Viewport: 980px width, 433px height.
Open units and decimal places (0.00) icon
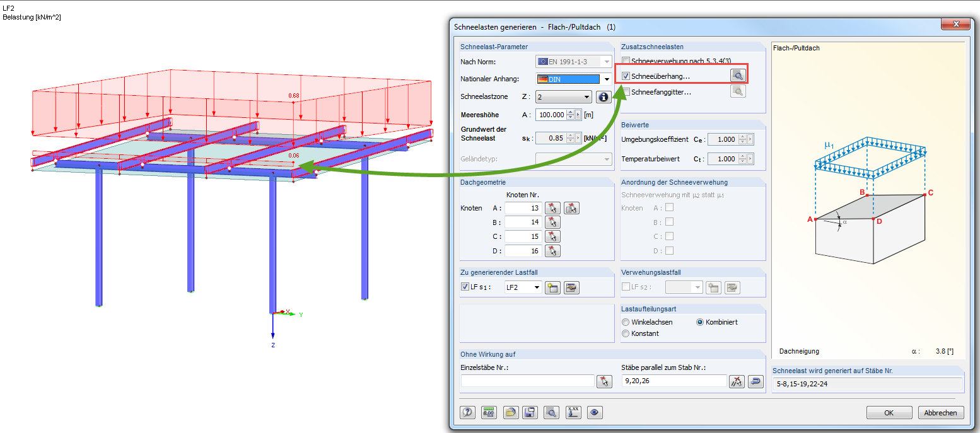pos(489,413)
